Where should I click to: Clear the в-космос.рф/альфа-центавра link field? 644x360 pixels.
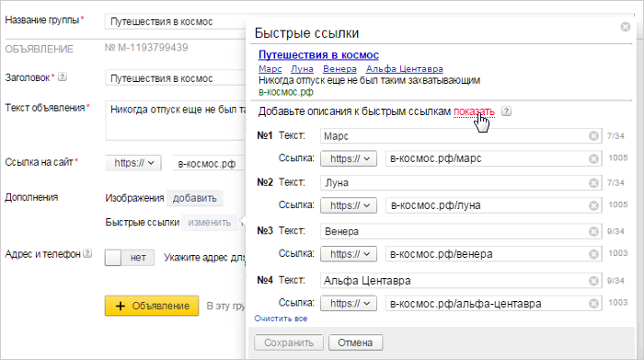pos(593,303)
